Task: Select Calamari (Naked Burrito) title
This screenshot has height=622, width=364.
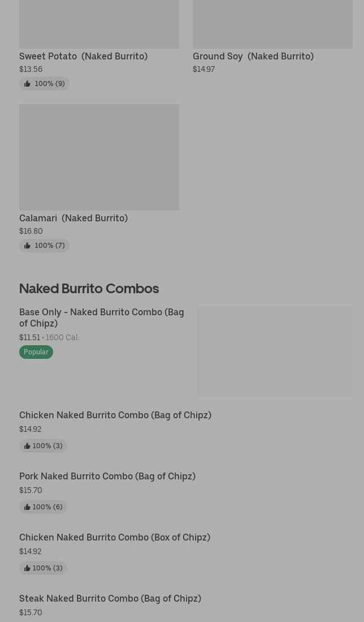Action: click(73, 218)
